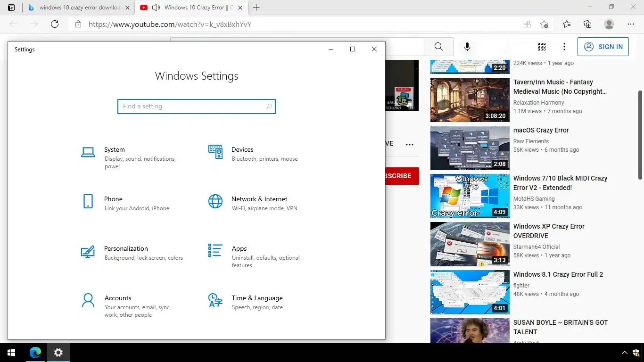Click the YouTube page vertical scrollbar
This screenshot has width=644, height=362.
[x=640, y=135]
